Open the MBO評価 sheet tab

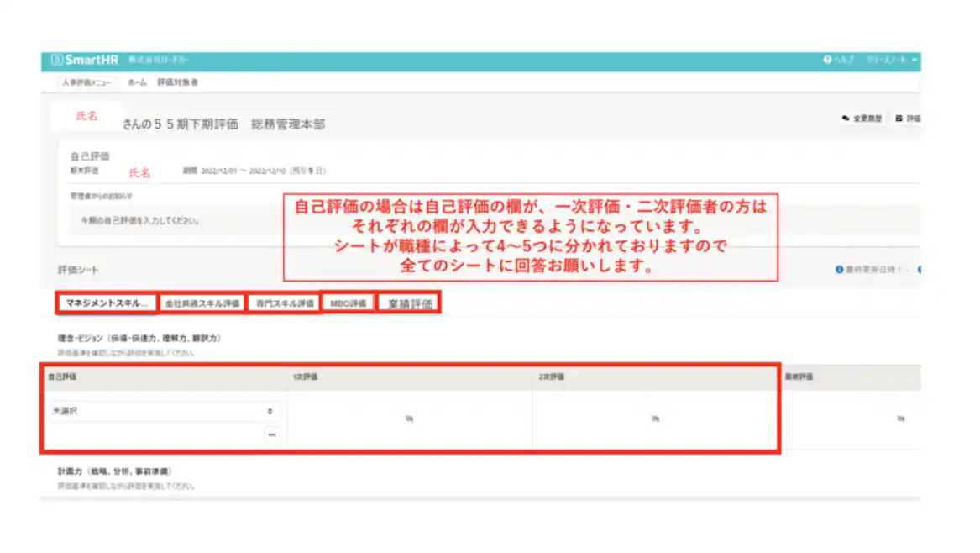[349, 303]
